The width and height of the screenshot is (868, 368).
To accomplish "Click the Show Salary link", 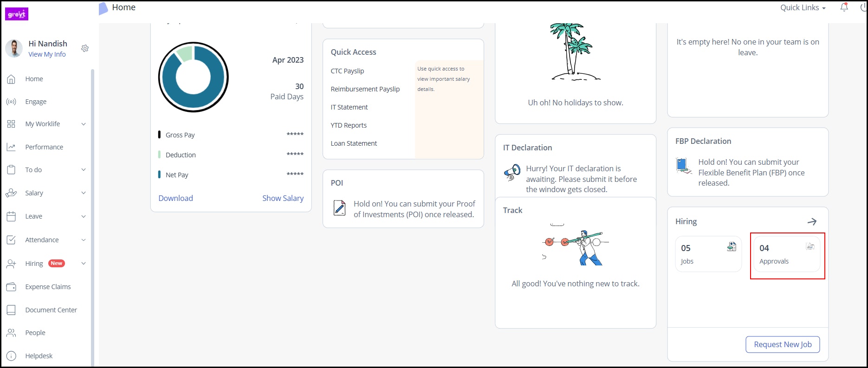I will pyautogui.click(x=283, y=198).
